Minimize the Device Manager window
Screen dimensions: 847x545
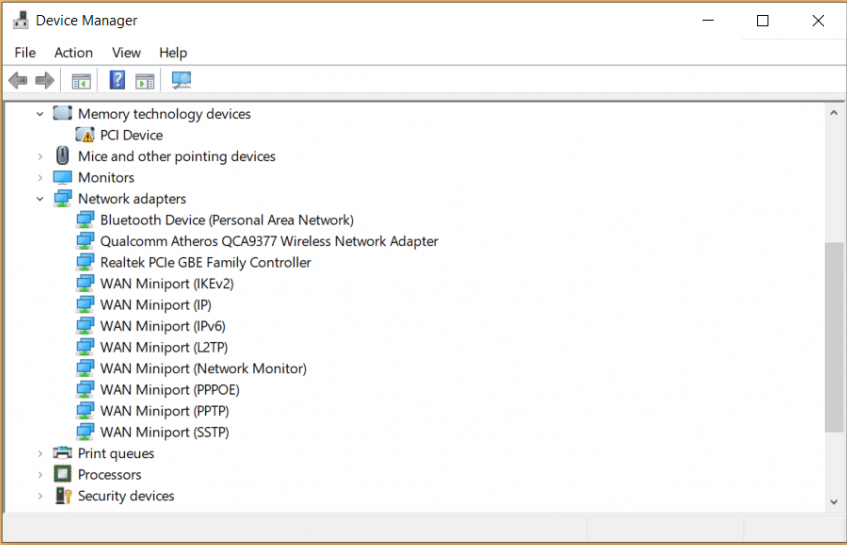point(708,21)
